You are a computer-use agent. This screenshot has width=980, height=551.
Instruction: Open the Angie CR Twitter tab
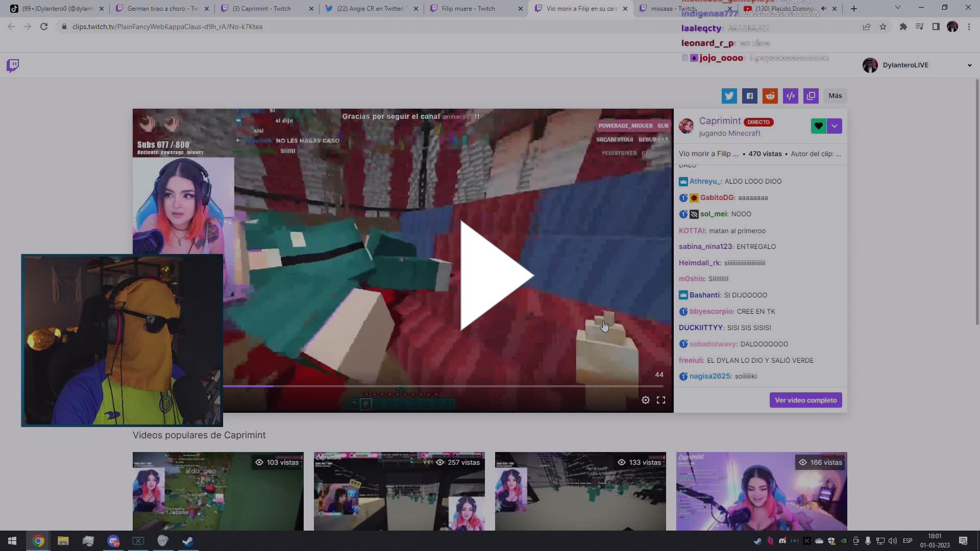click(x=370, y=8)
